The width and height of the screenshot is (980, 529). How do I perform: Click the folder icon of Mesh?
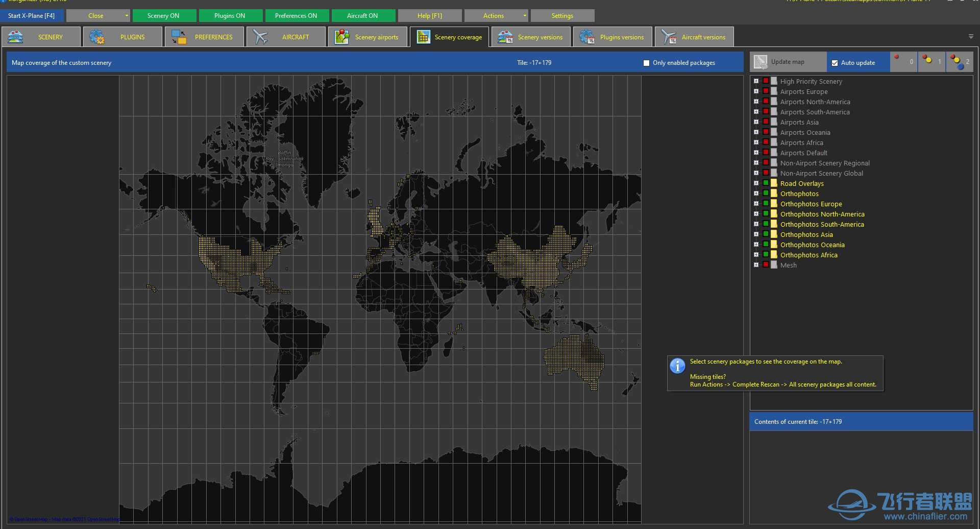(x=774, y=265)
